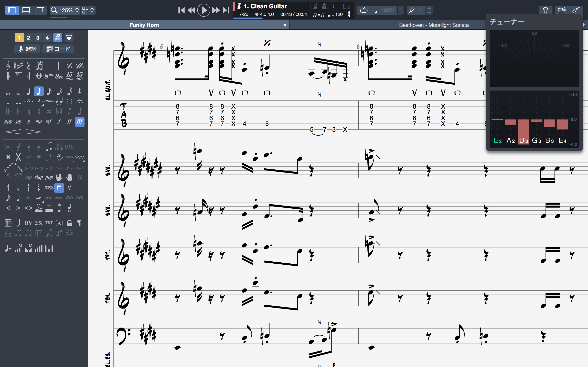
Task: Toggle the metronome button
Action: tap(324, 6)
